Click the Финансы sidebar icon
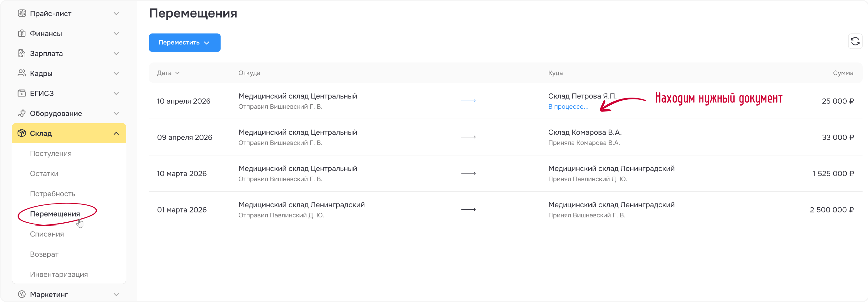868x302 pixels. tap(22, 33)
